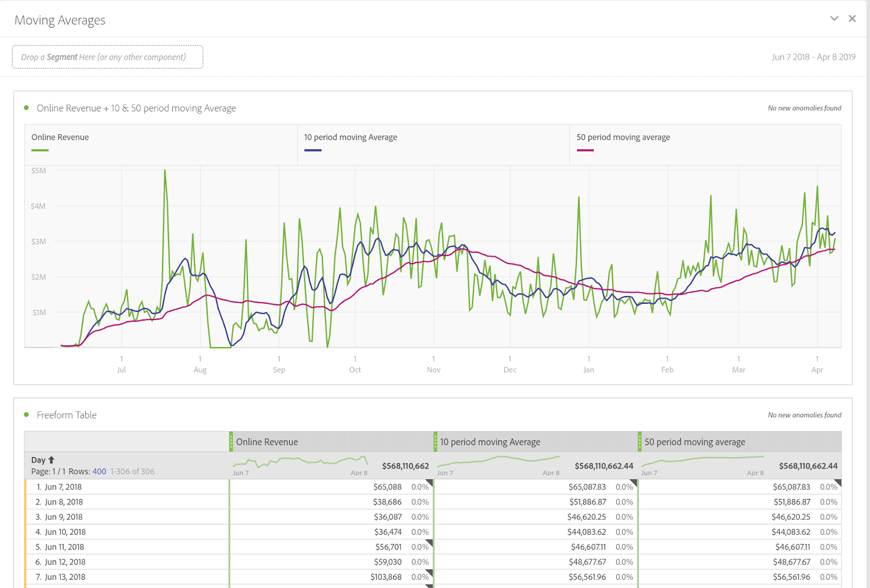870x588 pixels.
Task: Click the Drop a Segment Here zone
Action: (x=108, y=57)
